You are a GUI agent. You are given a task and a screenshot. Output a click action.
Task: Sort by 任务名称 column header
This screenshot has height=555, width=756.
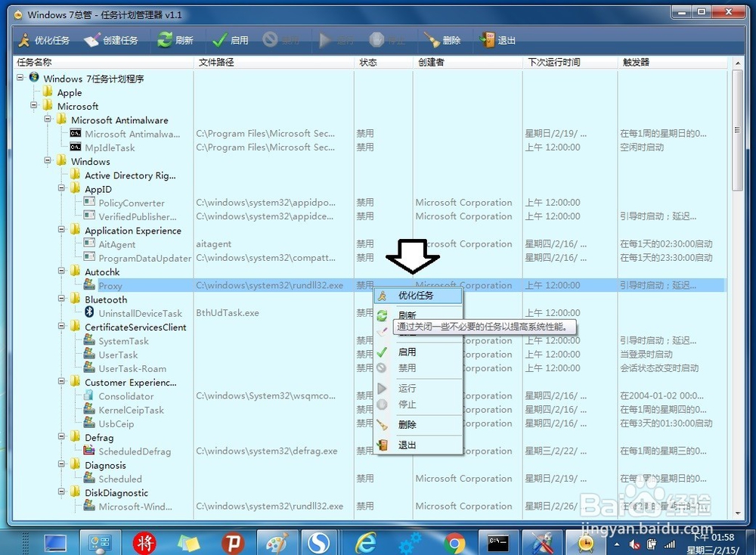coord(104,62)
